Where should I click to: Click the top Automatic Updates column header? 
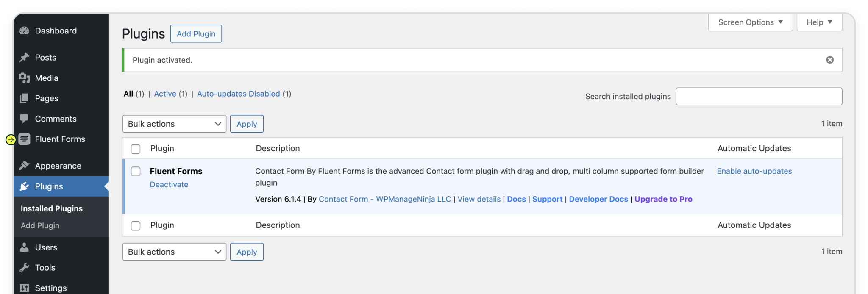point(754,148)
